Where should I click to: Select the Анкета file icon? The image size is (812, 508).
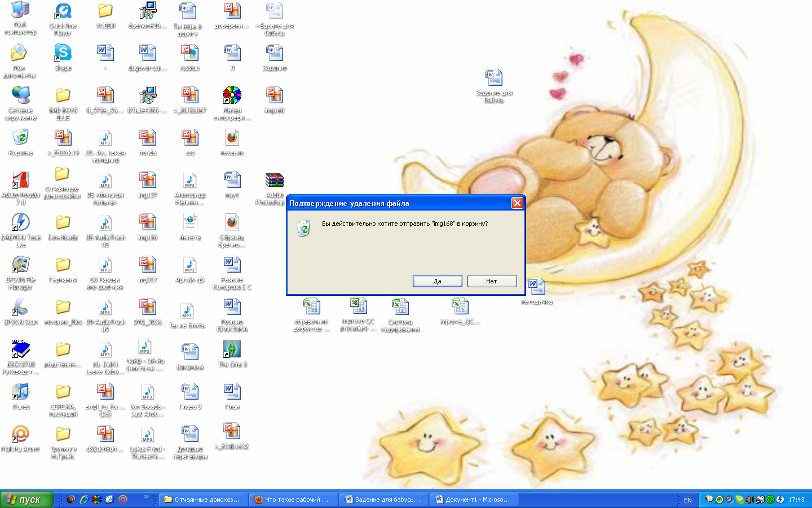pos(190,227)
